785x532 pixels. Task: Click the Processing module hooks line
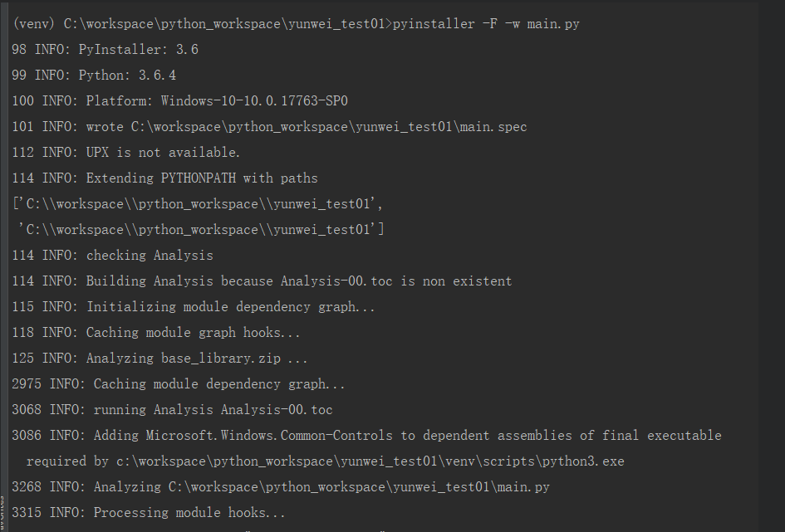tap(149, 512)
